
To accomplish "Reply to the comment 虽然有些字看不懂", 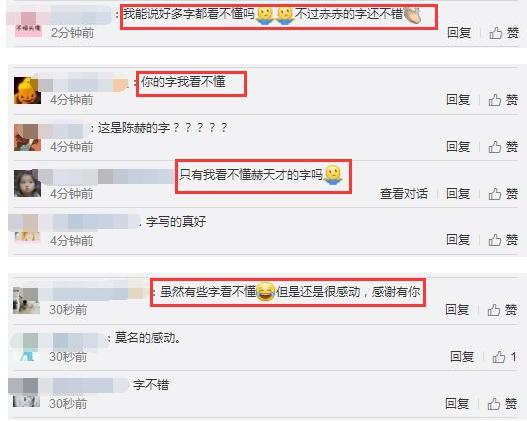I will (x=457, y=310).
